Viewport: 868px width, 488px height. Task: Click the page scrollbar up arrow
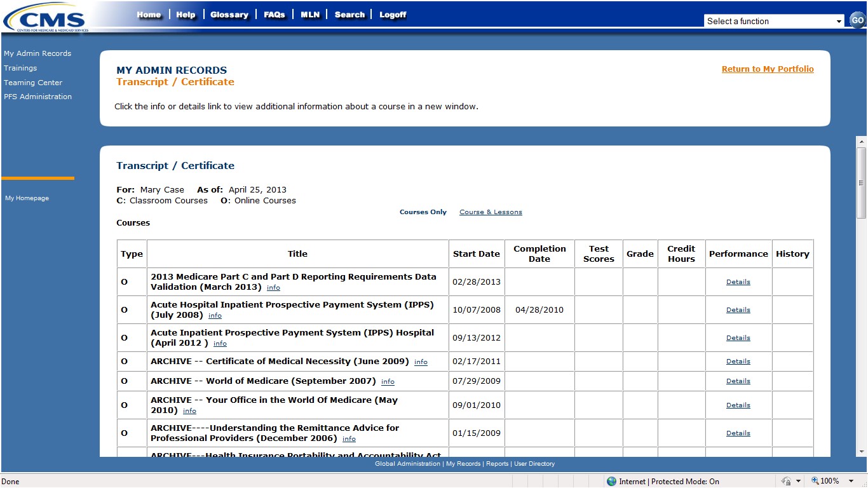862,142
